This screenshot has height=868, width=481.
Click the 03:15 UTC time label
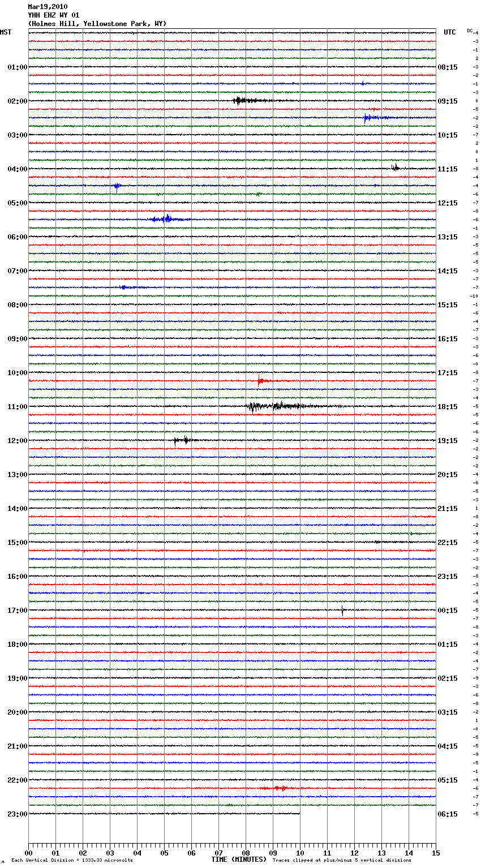point(448,712)
